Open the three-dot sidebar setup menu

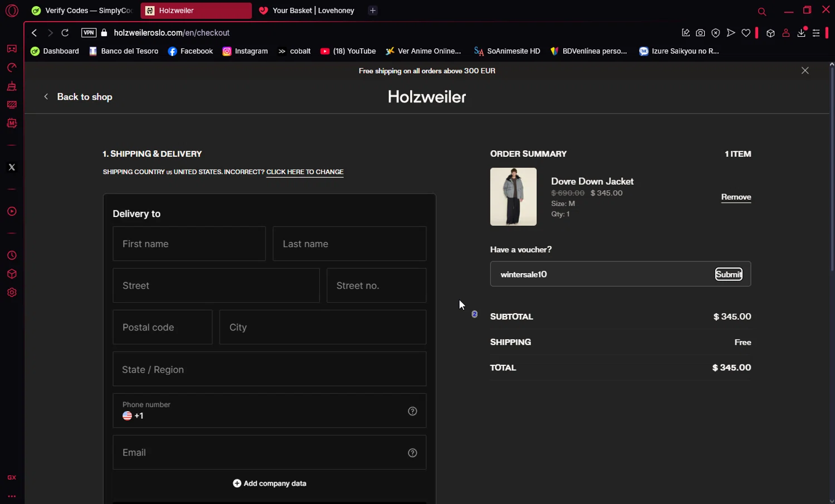pos(12,496)
